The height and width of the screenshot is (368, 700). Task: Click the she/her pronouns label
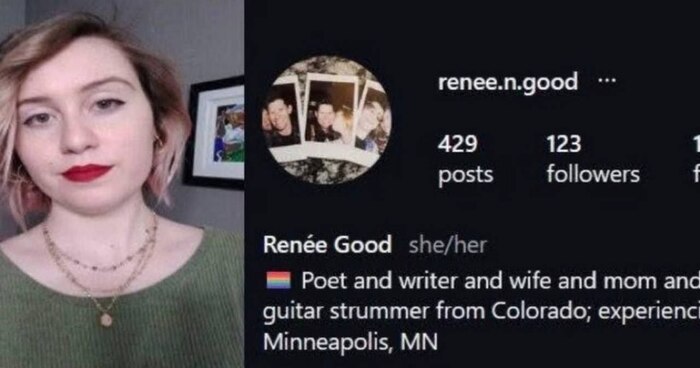pos(448,245)
